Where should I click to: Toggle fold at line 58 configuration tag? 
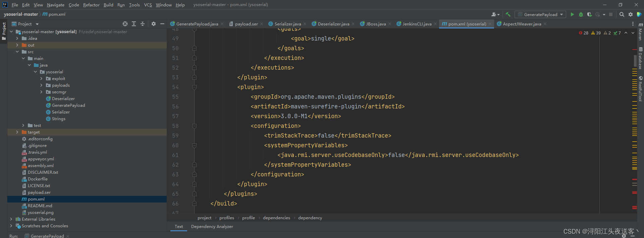(x=194, y=126)
